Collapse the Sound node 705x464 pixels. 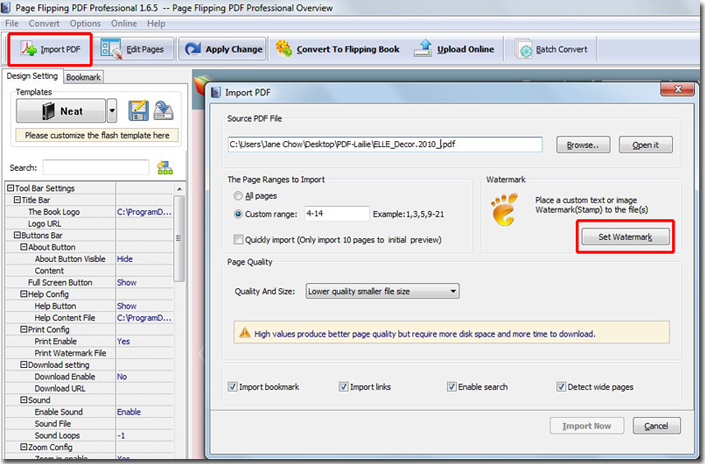pos(24,400)
